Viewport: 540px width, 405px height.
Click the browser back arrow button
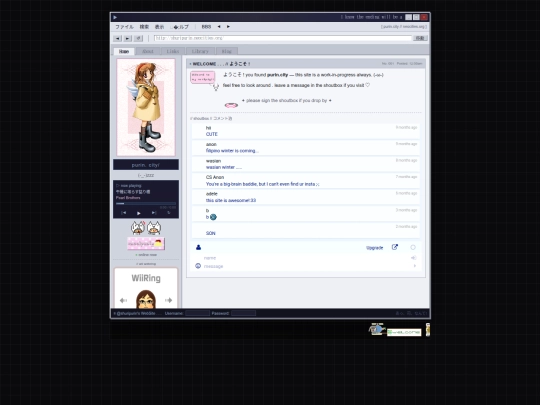[x=118, y=38]
